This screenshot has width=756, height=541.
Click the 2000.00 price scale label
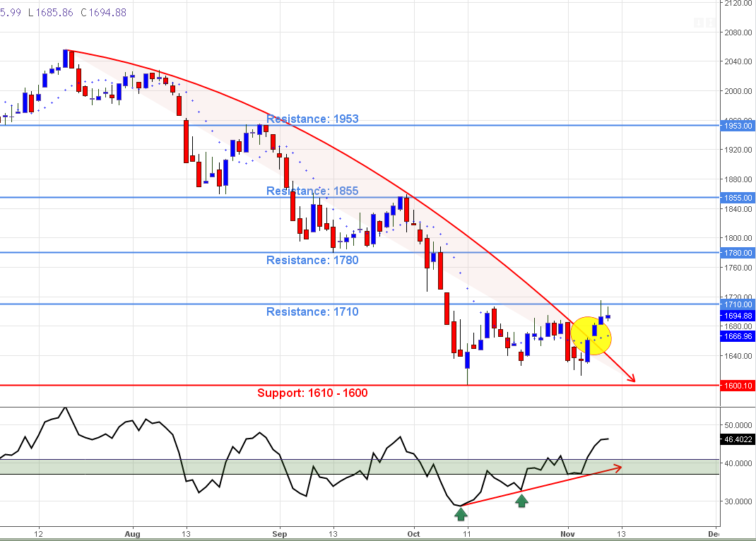coord(738,91)
